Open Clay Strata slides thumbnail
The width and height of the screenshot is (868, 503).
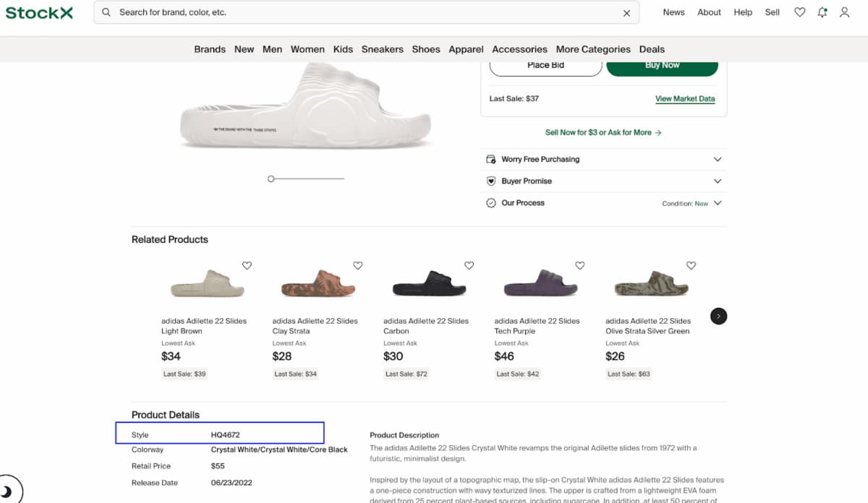(317, 284)
